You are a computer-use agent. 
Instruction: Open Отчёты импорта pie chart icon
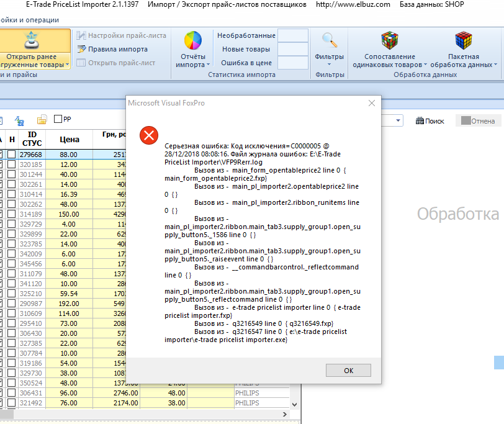[x=193, y=40]
